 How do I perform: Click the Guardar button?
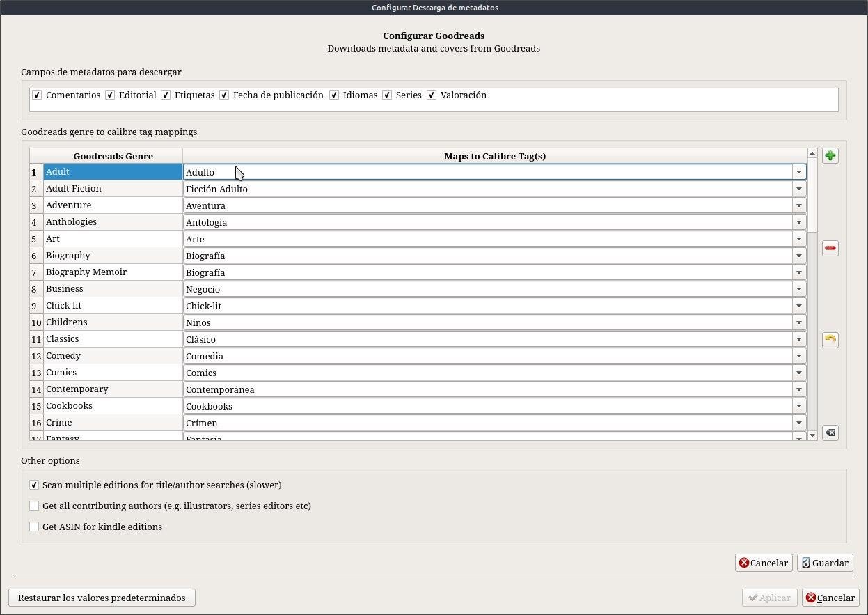click(x=825, y=563)
